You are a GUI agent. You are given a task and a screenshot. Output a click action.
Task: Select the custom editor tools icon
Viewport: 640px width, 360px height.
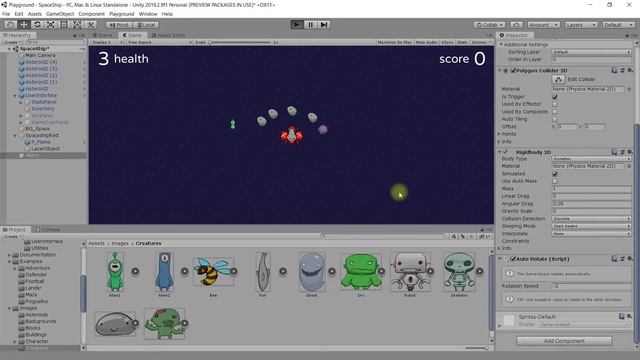(91, 24)
